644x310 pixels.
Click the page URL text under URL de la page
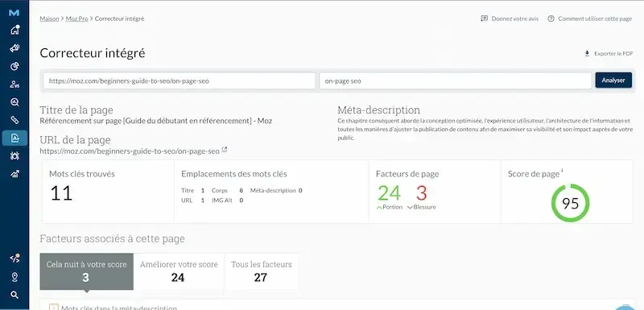[x=130, y=151]
